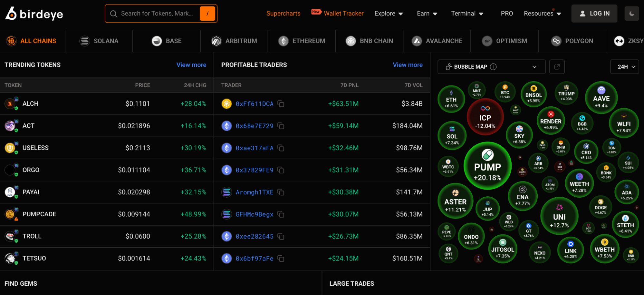This screenshot has height=295, width=644.
Task: Click View more under Trending Tokens
Action: [x=191, y=65]
